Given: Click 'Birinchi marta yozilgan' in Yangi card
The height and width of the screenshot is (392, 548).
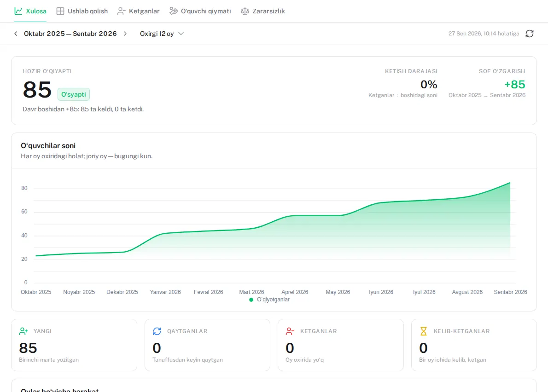Looking at the screenshot, I should (48, 359).
